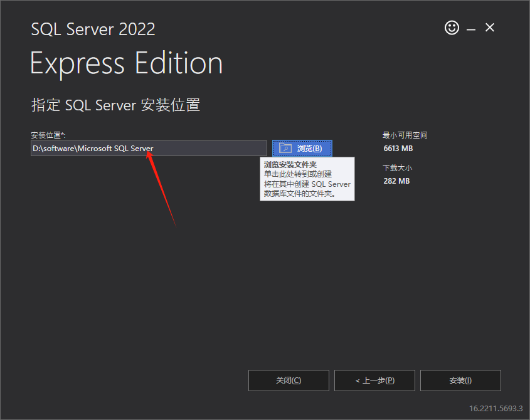The width and height of the screenshot is (530, 420).
Task: Click the 下载大小 label
Action: pos(397,168)
